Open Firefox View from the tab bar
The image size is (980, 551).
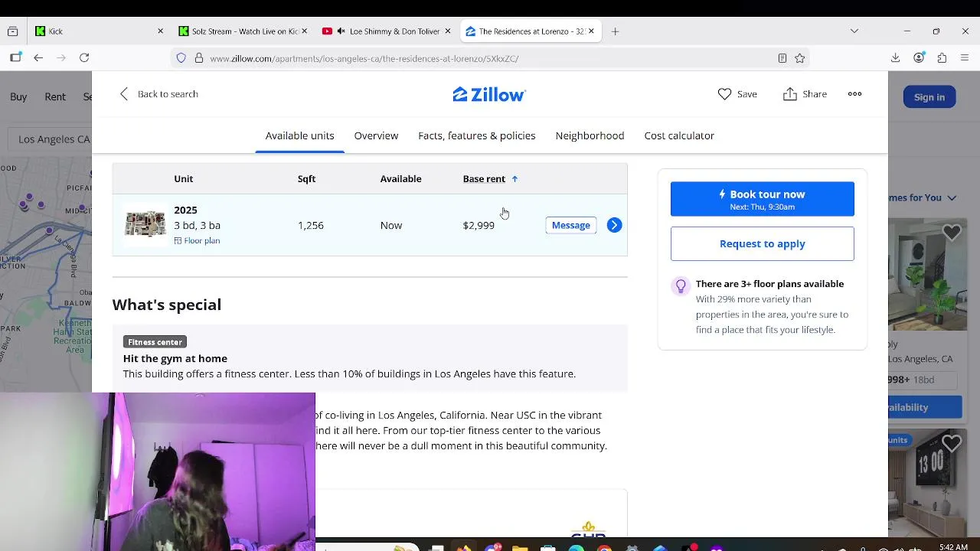tap(12, 31)
